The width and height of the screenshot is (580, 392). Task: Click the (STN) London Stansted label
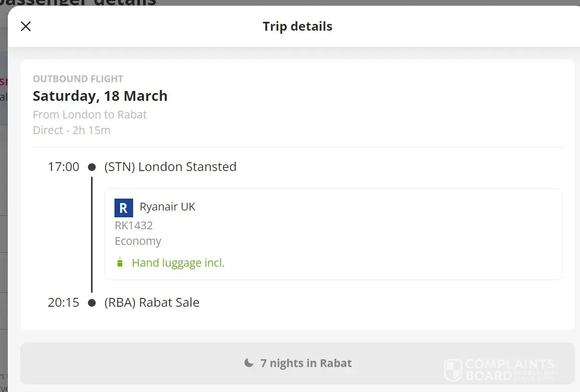coord(170,167)
